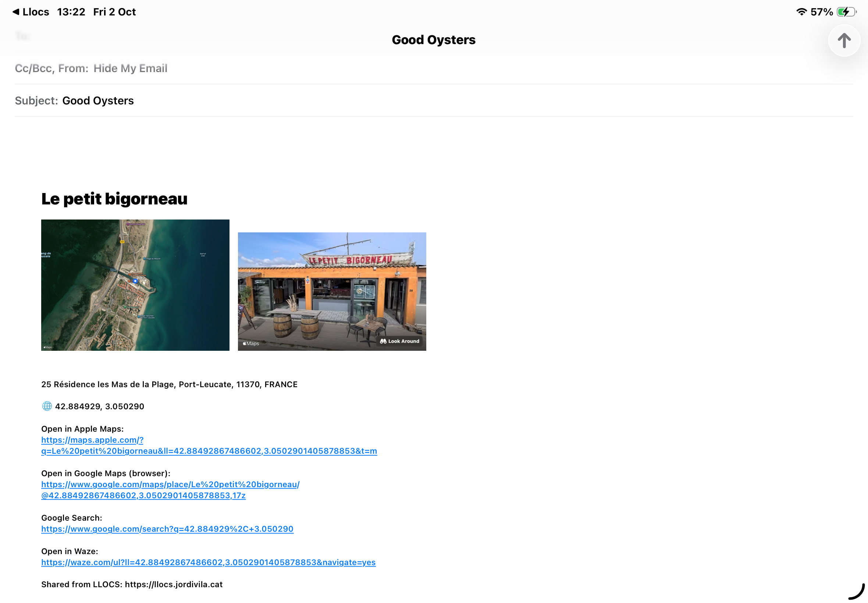Select the coordinates '42.884929, 3.050290'
The width and height of the screenshot is (868, 603).
point(99,406)
